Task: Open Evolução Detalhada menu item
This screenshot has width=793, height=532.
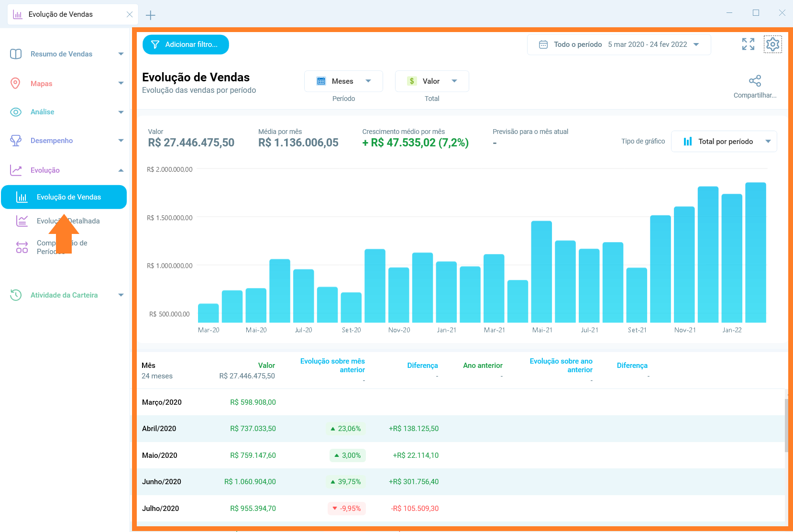Action: [68, 221]
